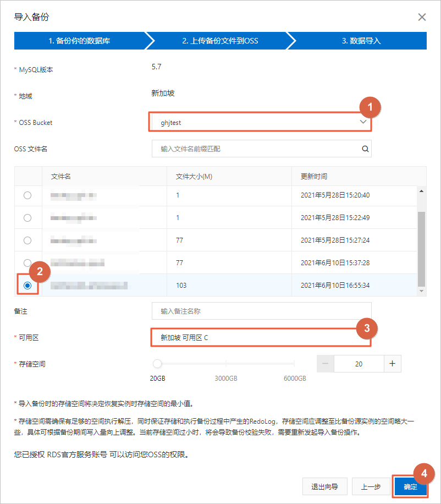Click the 3000GB slider label
This screenshot has width=441, height=504.
(226, 379)
